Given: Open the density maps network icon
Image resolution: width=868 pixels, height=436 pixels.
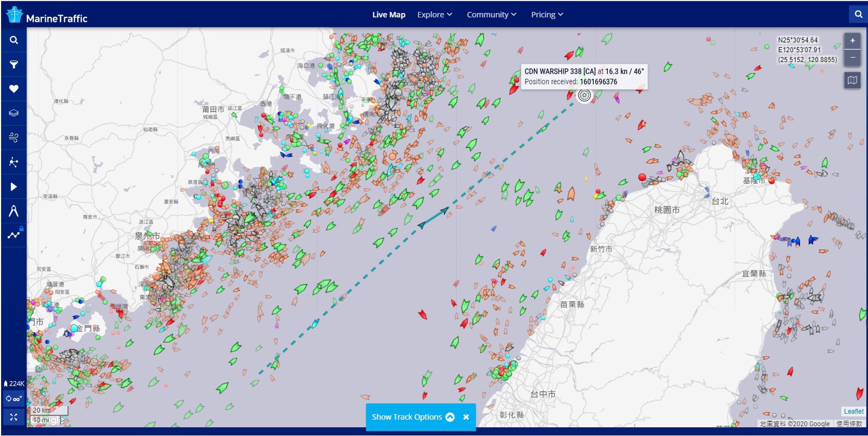Looking at the screenshot, I should pos(14,162).
